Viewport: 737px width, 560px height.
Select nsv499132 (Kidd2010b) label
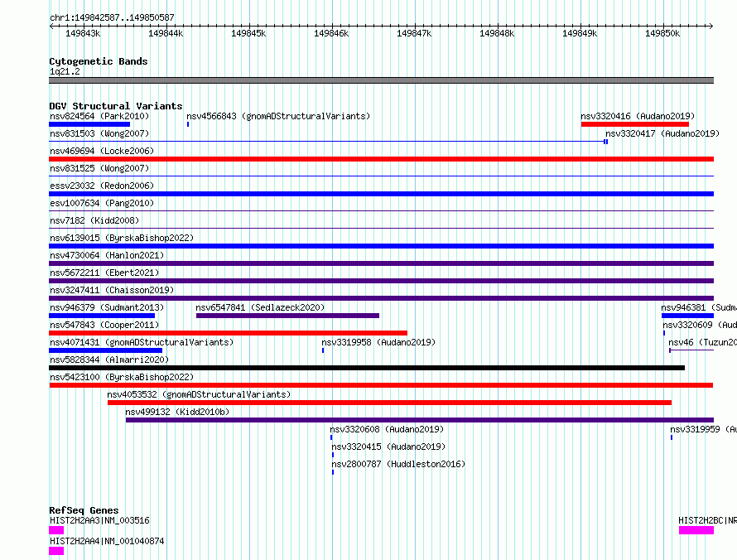coord(177,412)
